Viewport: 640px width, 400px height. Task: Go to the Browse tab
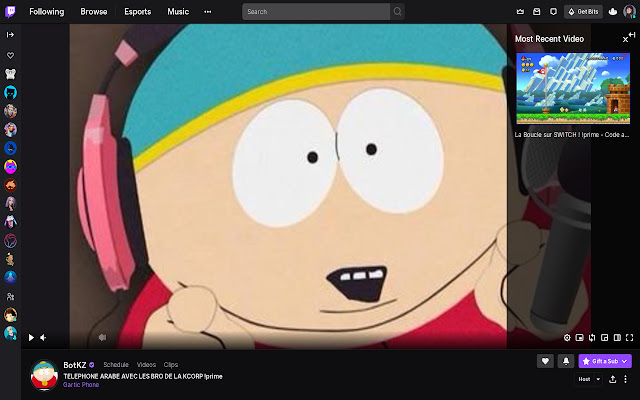(x=94, y=11)
